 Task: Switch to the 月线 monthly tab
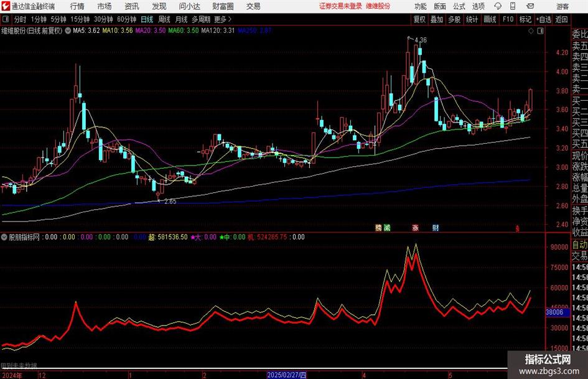(x=182, y=19)
